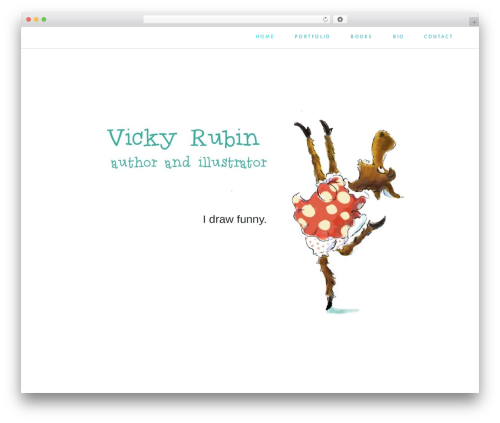Image resolution: width=500 pixels, height=423 pixels.
Task: Click the dancing moose illustration
Action: [348, 217]
